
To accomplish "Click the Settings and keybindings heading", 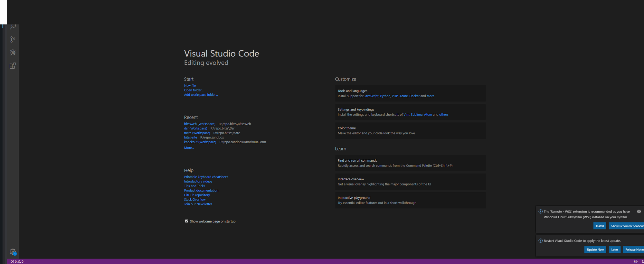I will [x=356, y=109].
